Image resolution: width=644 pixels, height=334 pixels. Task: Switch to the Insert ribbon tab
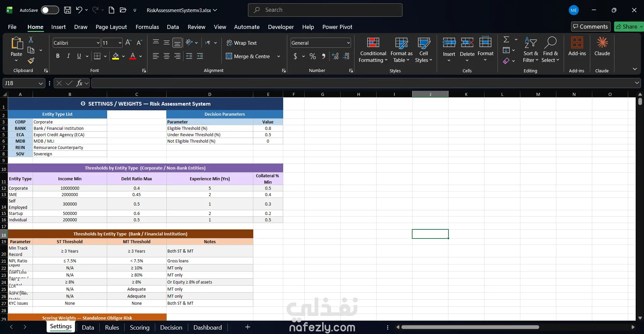(58, 27)
